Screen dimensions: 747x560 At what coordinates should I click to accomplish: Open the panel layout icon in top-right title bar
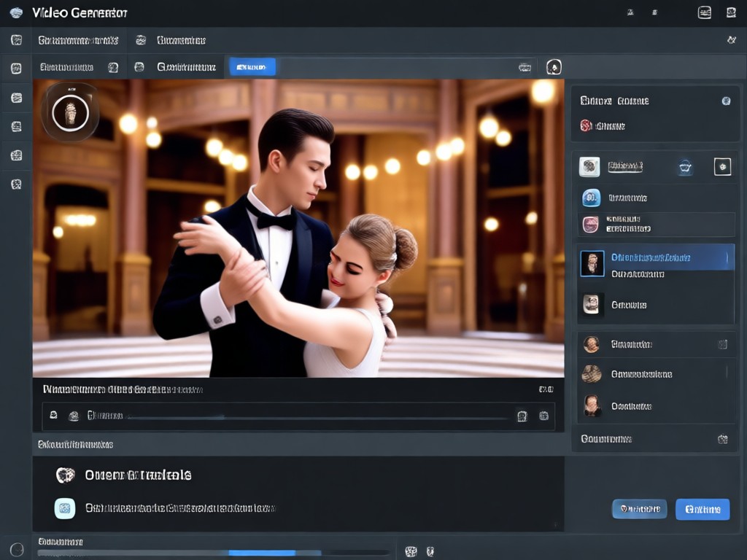point(704,13)
